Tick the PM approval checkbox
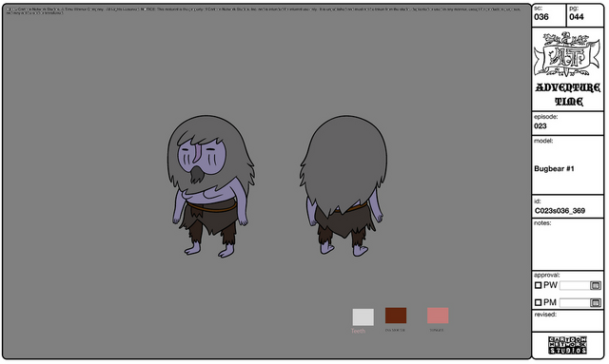The width and height of the screenshot is (609, 364). tap(538, 302)
